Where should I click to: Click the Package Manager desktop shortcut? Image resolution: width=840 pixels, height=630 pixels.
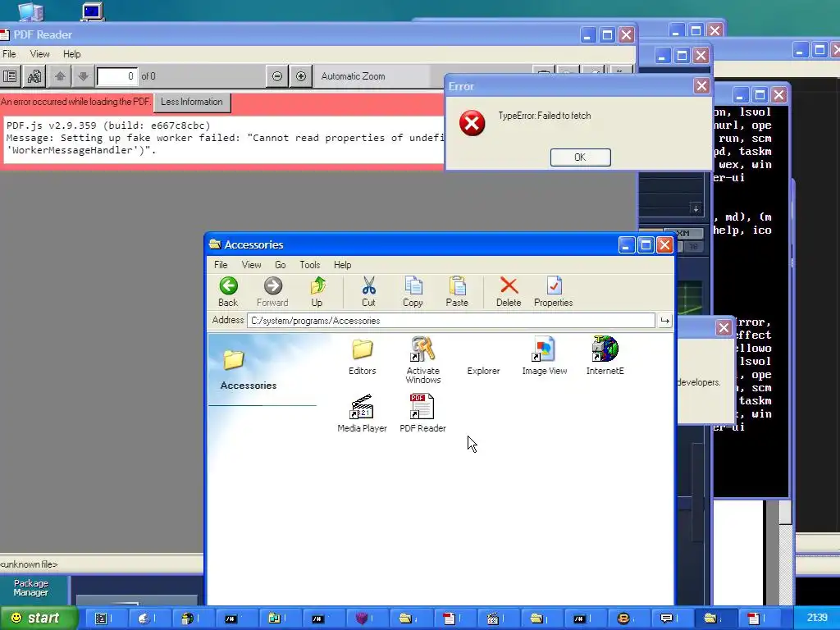[31, 587]
